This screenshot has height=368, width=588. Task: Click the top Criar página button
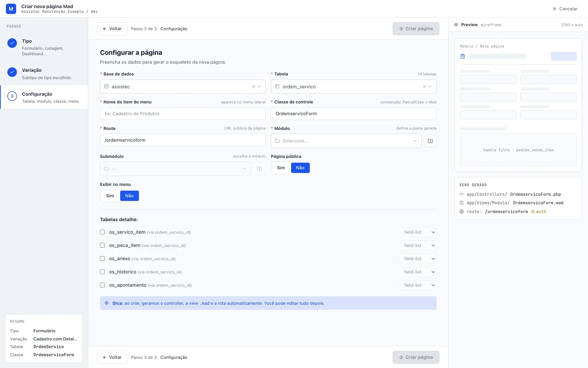click(x=416, y=29)
